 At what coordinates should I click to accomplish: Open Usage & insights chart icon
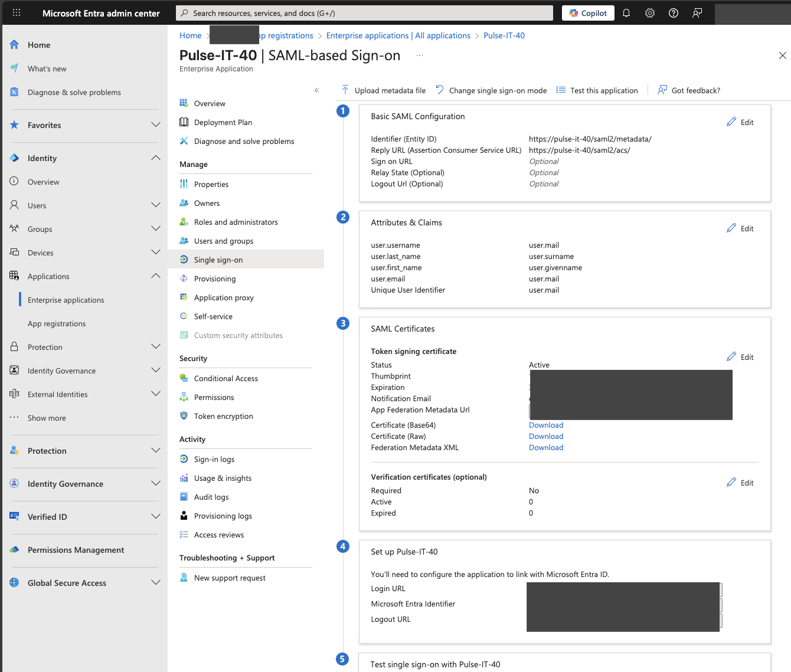(184, 478)
